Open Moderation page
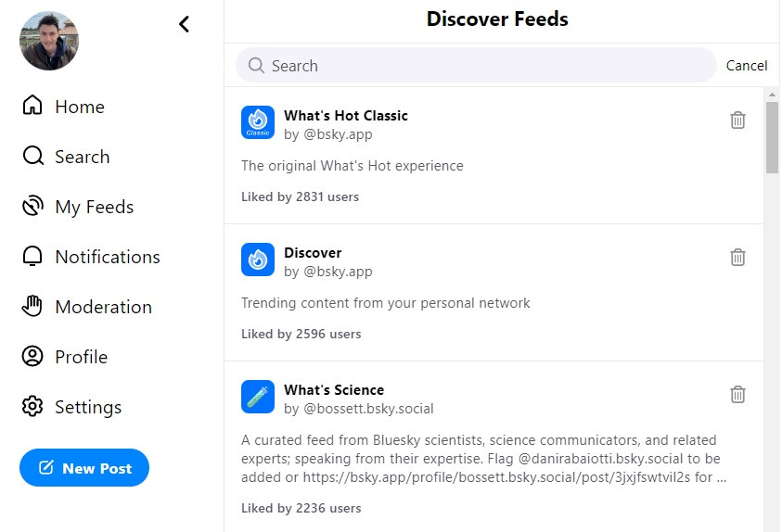782x532 pixels. [104, 308]
